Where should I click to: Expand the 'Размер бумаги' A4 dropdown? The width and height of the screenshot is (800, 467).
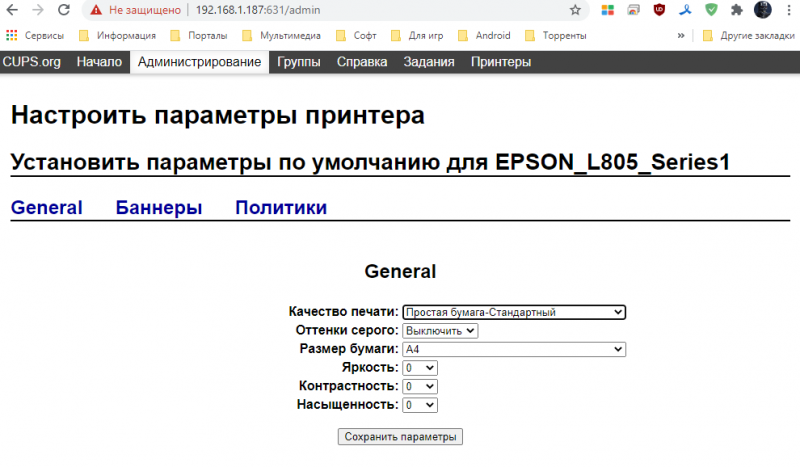tap(514, 349)
